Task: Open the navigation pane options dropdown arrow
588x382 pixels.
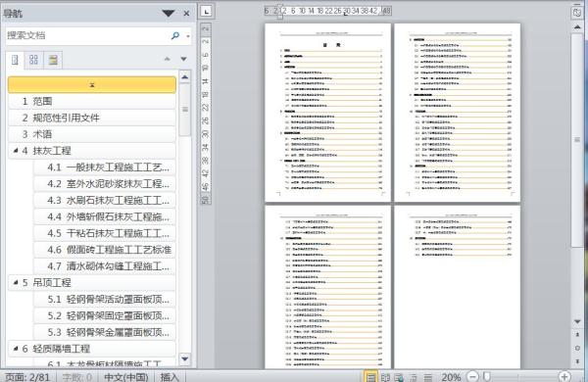Action: click(169, 14)
